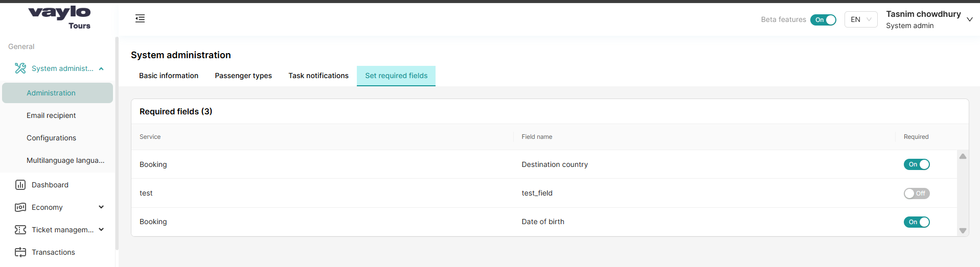Disable required for Destination country
Screen dimensions: 980x267
pos(917,164)
